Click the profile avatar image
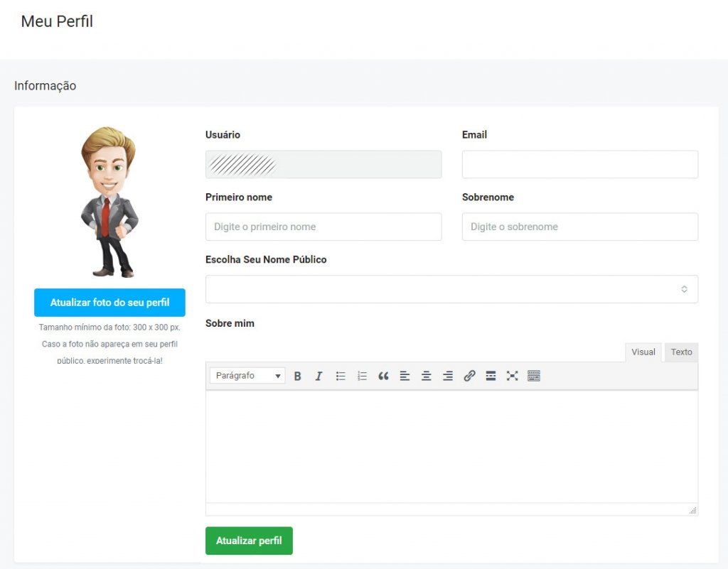Image resolution: width=728 pixels, height=569 pixels. [109, 202]
